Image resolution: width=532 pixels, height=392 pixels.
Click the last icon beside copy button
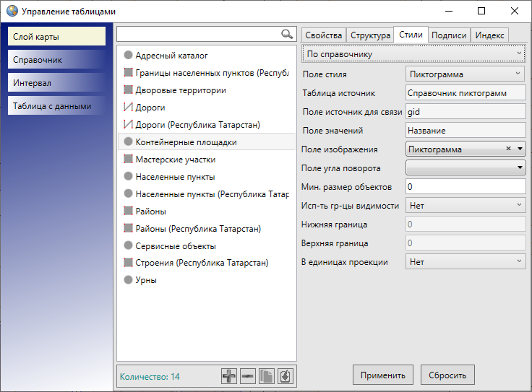point(286,376)
